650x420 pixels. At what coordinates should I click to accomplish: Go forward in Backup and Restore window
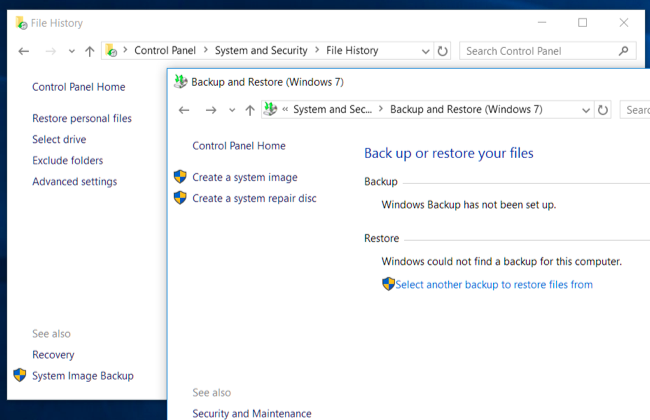pyautogui.click(x=211, y=110)
